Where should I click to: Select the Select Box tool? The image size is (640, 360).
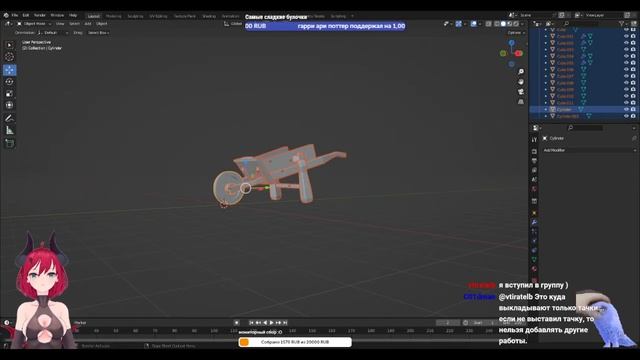(x=9, y=45)
